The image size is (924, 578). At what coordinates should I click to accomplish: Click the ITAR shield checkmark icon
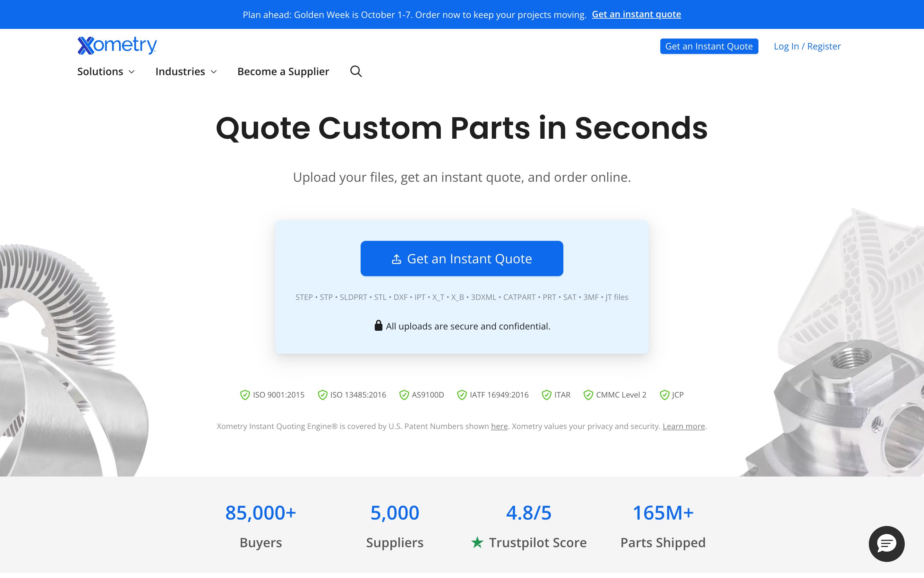[546, 395]
